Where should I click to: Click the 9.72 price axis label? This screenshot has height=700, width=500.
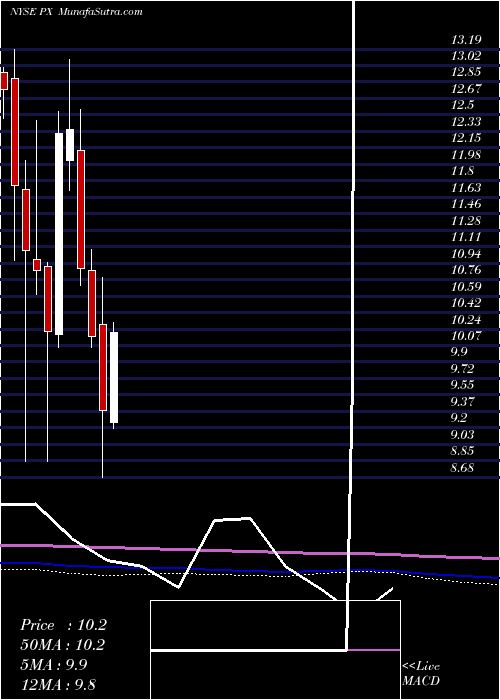pos(462,369)
